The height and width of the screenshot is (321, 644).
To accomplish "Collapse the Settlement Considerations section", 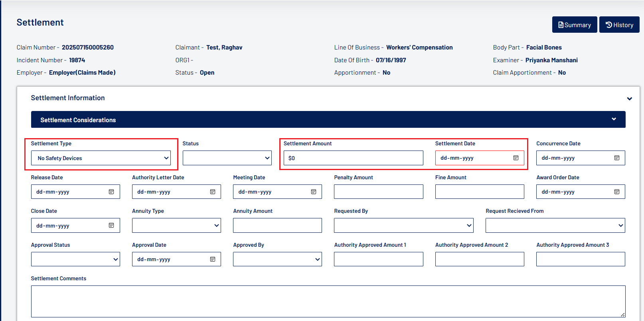I will coord(614,119).
